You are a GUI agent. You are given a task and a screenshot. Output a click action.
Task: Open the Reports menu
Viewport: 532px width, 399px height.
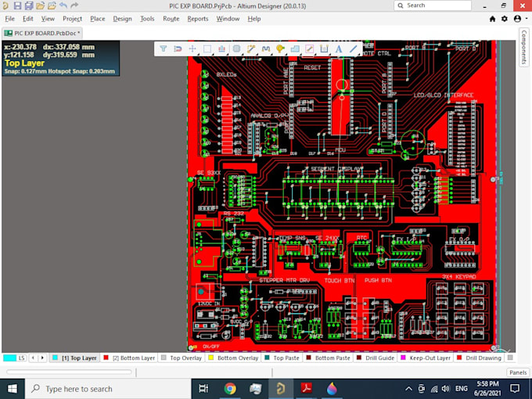198,19
